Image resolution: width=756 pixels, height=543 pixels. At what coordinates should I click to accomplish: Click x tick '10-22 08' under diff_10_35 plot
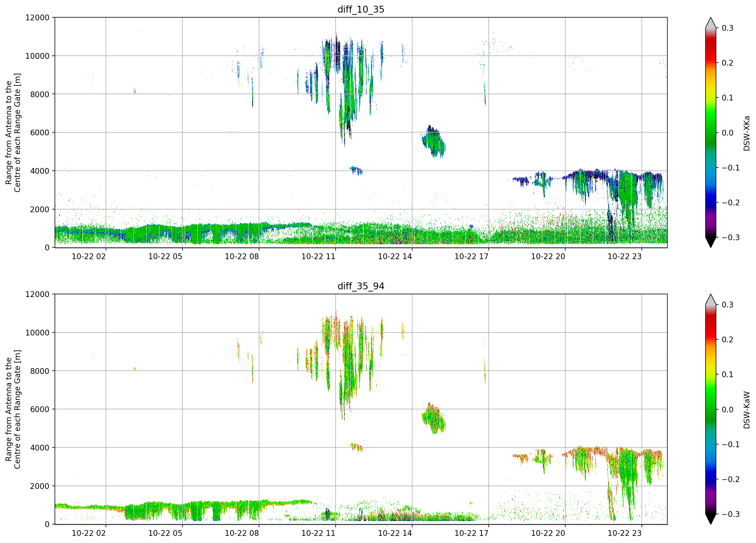point(242,256)
